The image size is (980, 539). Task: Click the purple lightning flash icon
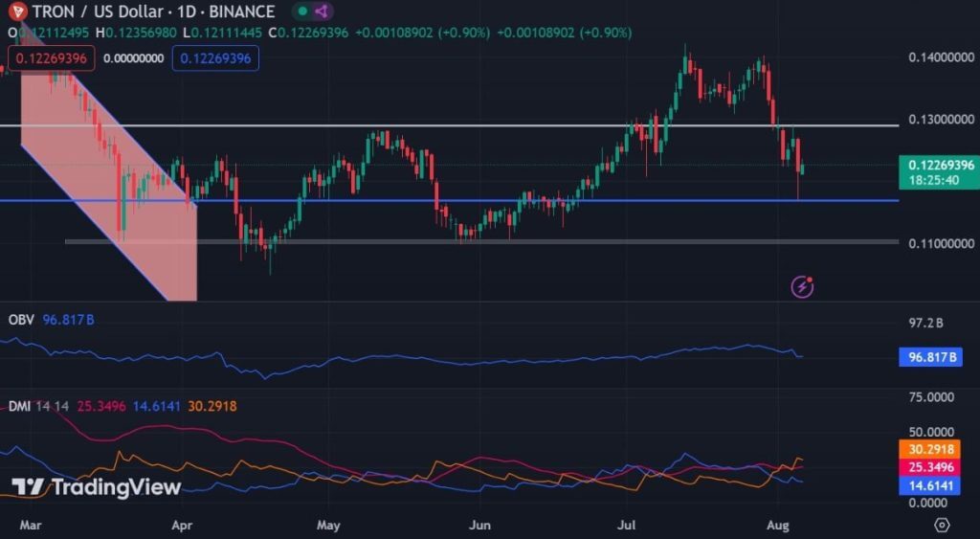[x=803, y=286]
